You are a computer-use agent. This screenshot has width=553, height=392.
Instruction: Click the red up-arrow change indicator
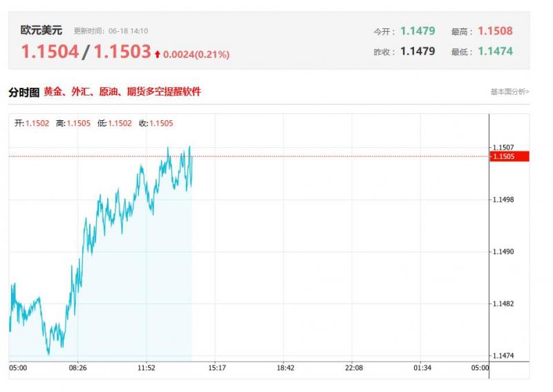[158, 55]
